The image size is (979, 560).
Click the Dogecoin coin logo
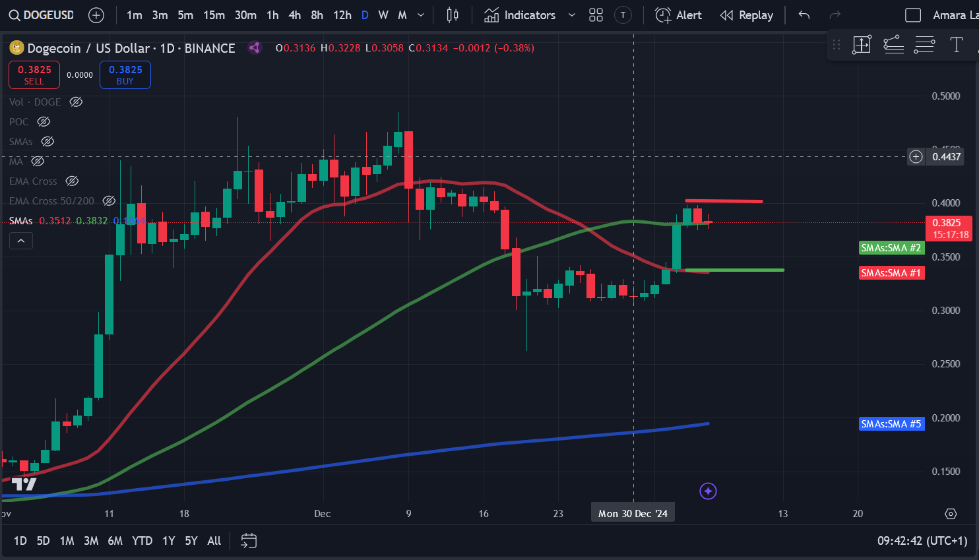click(x=16, y=47)
